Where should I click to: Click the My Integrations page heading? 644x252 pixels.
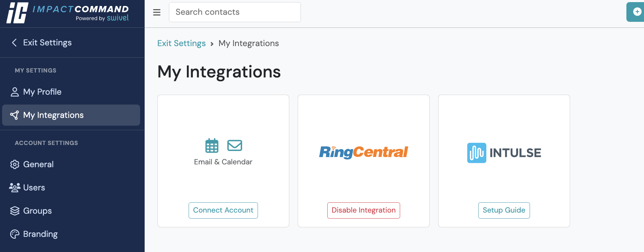219,72
